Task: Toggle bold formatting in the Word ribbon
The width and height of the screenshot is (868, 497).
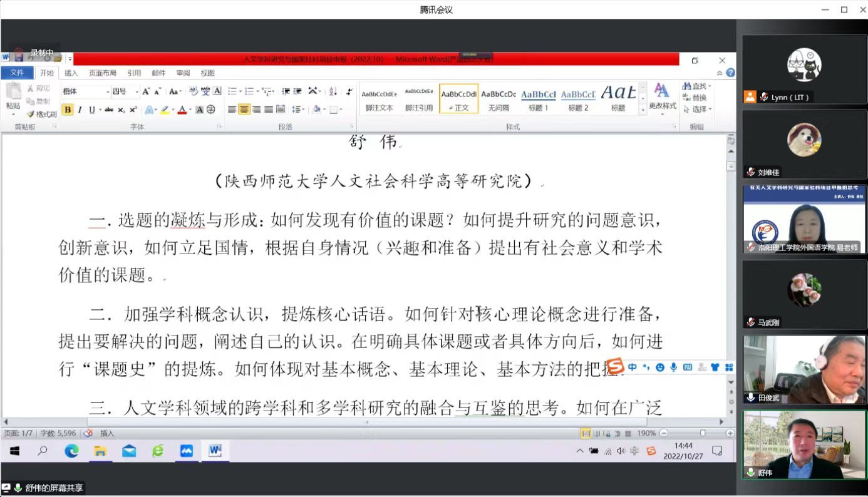Action: pyautogui.click(x=68, y=110)
